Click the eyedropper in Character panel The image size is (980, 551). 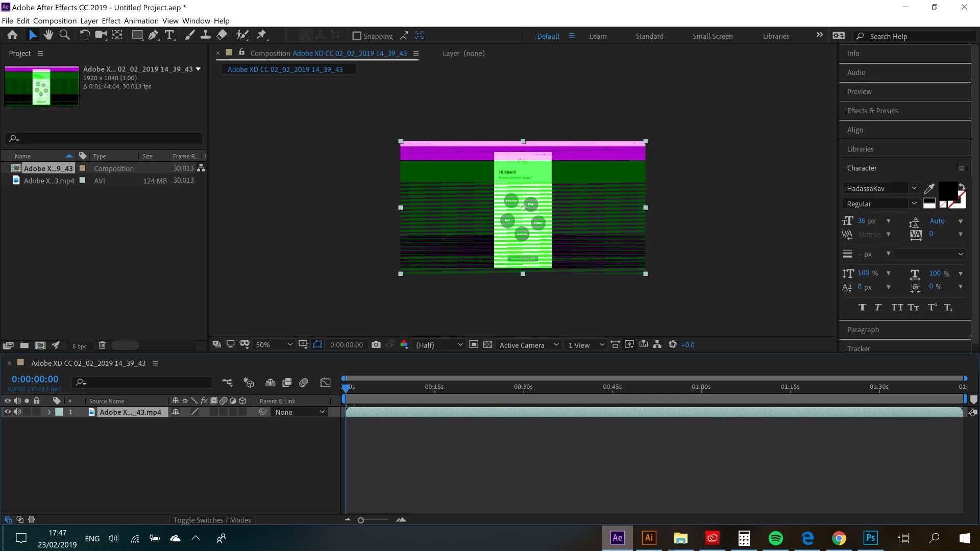tap(929, 188)
